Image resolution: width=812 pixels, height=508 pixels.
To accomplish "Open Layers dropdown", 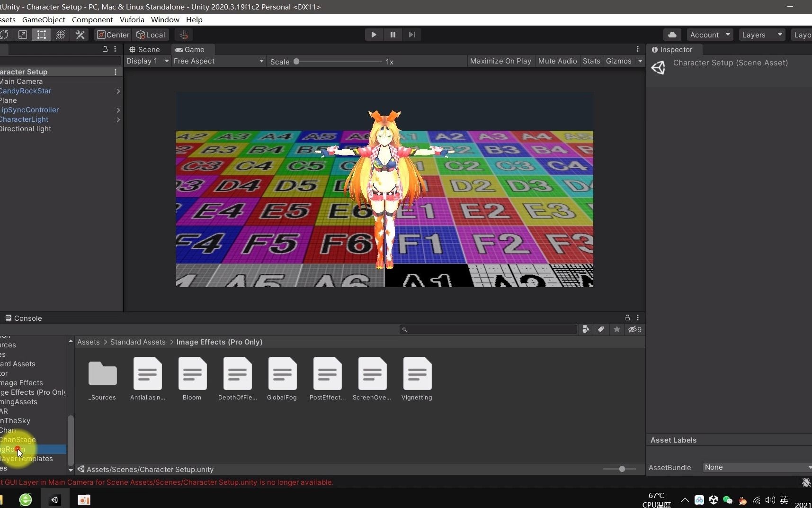I will click(762, 35).
